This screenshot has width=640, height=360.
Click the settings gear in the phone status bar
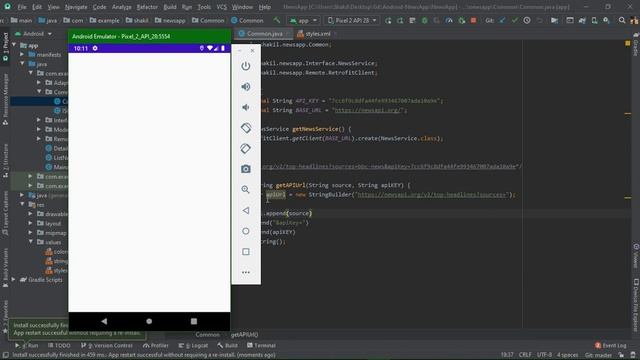click(x=95, y=48)
